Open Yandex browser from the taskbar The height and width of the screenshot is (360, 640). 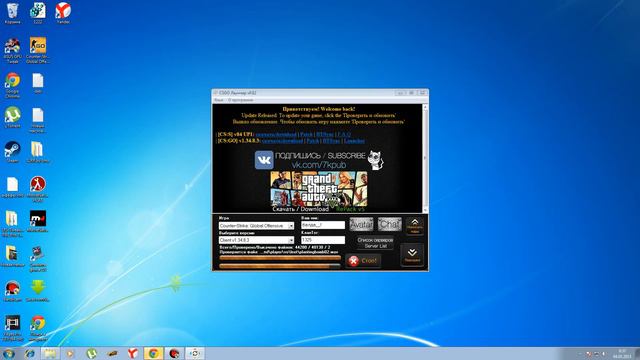tap(132, 353)
